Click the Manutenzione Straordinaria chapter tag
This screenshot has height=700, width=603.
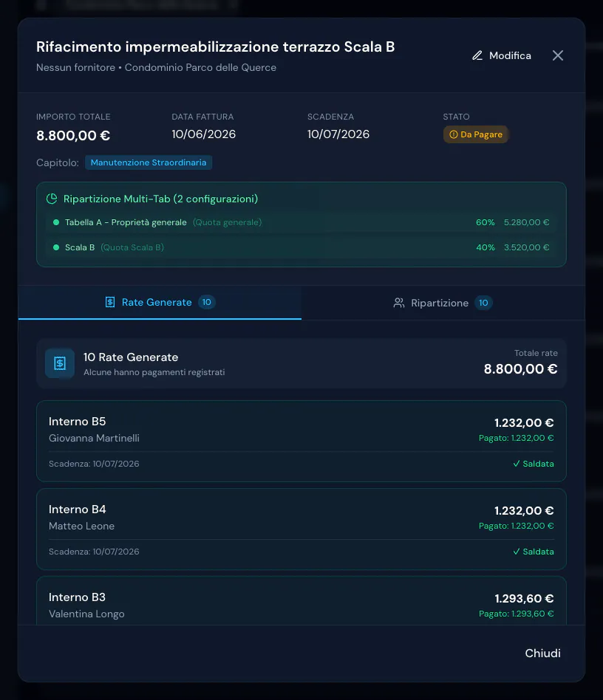tap(149, 162)
